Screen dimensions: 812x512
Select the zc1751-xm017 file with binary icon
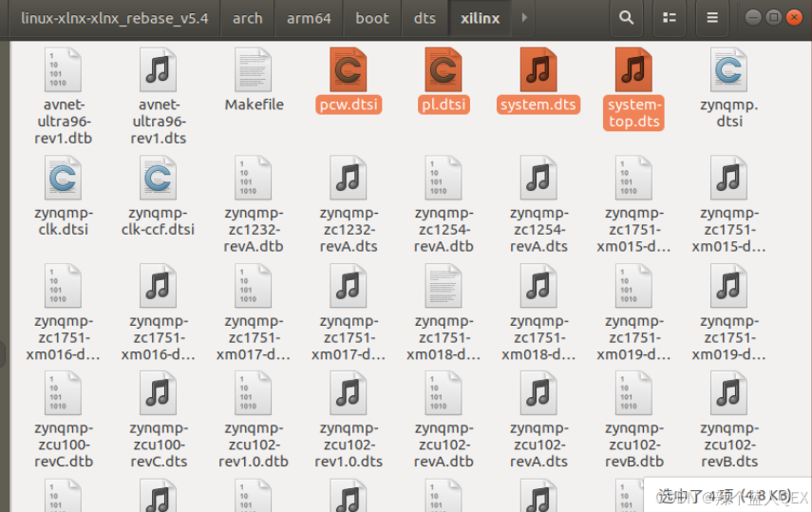pos(254,313)
